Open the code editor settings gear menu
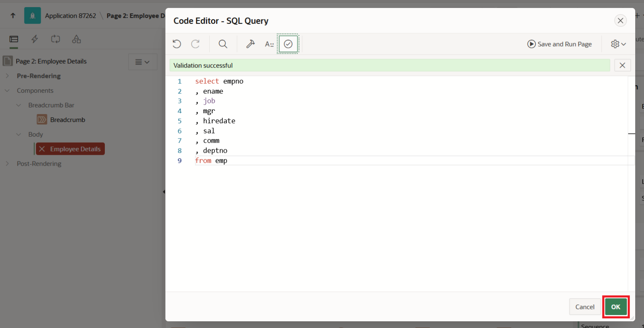The width and height of the screenshot is (644, 328). click(x=615, y=44)
